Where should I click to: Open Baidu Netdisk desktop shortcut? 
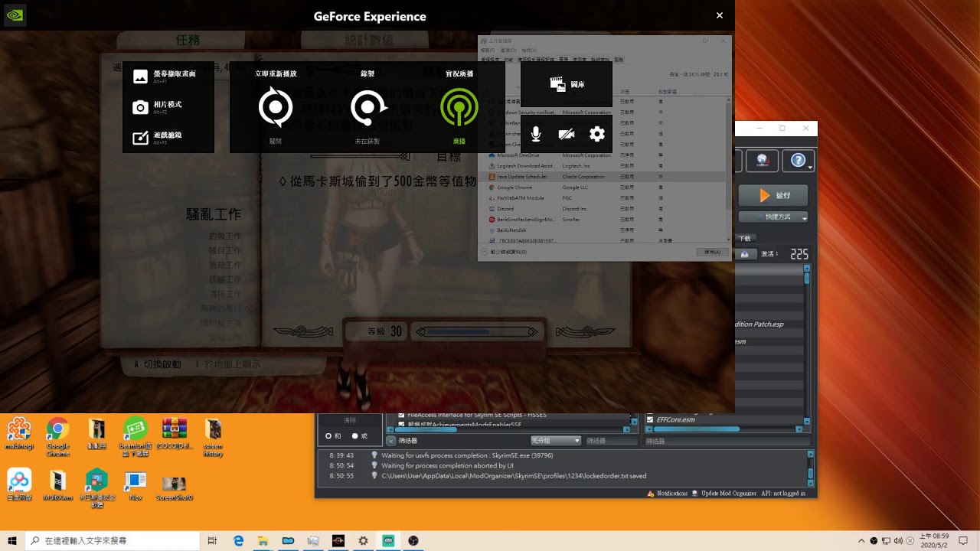click(x=18, y=484)
